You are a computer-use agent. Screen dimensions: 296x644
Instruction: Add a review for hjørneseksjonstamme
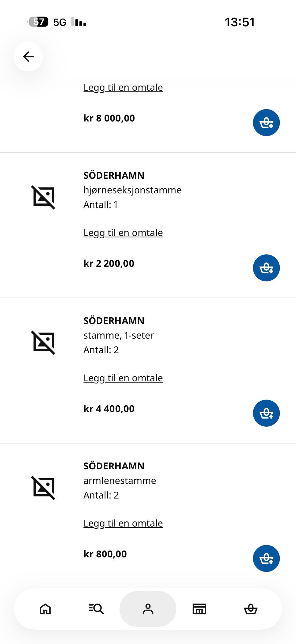(123, 233)
